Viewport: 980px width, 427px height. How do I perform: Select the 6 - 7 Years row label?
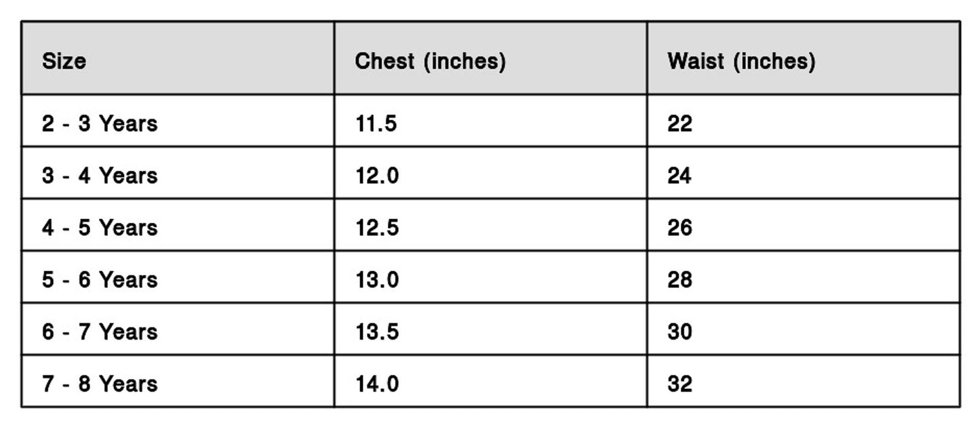(x=100, y=331)
